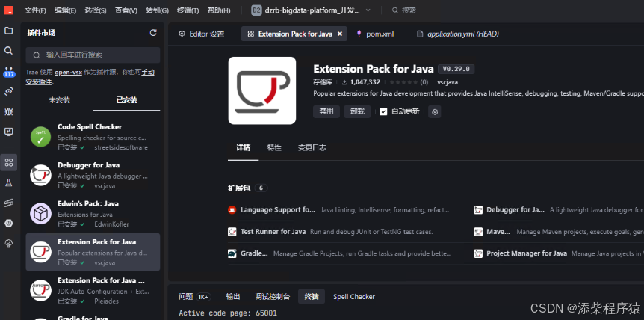This screenshot has height=320, width=644.
Task: Click the Code Spell Checker icon
Action: point(40,136)
